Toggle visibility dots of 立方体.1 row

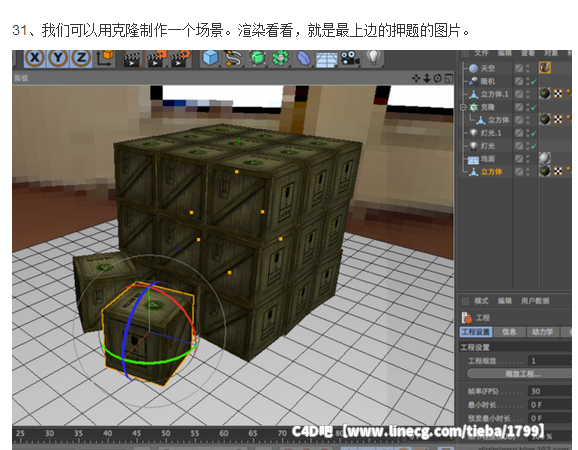click(x=528, y=94)
